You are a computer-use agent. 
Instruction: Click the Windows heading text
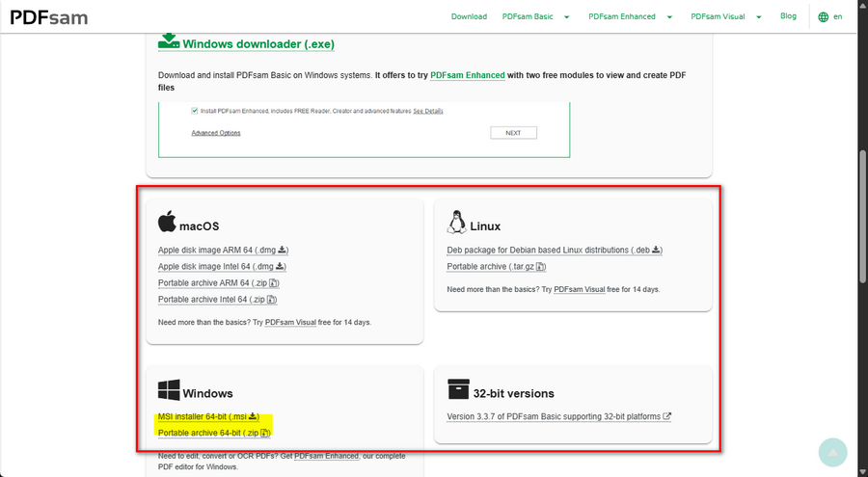tap(207, 393)
